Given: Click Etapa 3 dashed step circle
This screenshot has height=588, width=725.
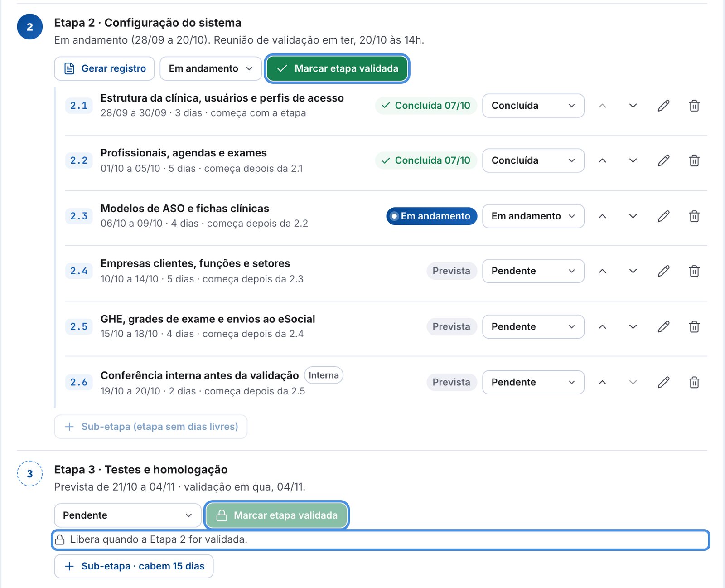Looking at the screenshot, I should (x=30, y=474).
